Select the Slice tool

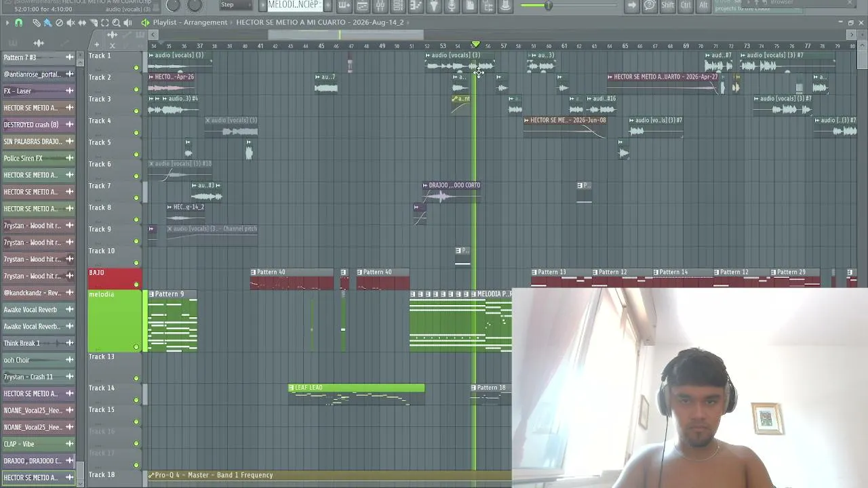94,22
